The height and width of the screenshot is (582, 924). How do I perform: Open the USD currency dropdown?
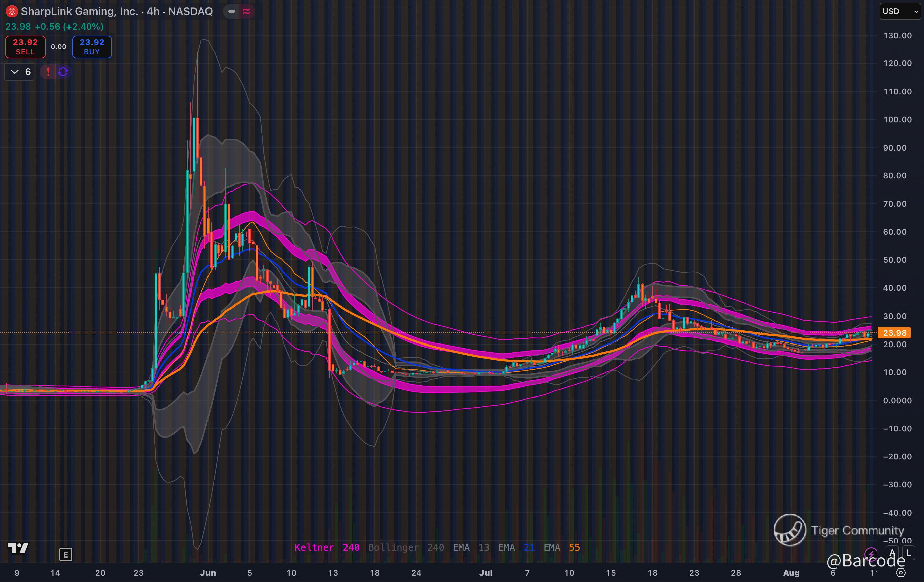(x=899, y=11)
